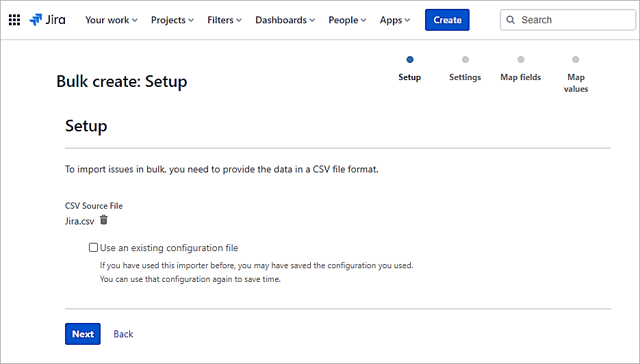Screen dimensions: 640x364
Task: Click the Jira logo
Action: click(x=47, y=20)
